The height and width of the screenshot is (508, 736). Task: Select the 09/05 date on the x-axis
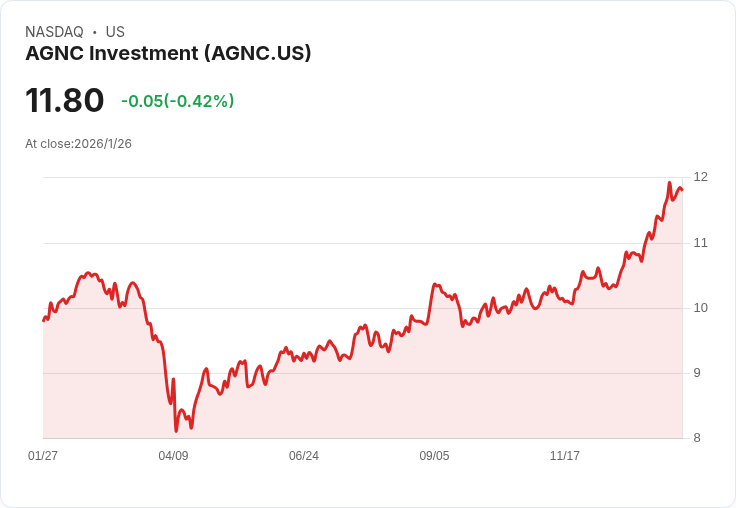point(434,456)
